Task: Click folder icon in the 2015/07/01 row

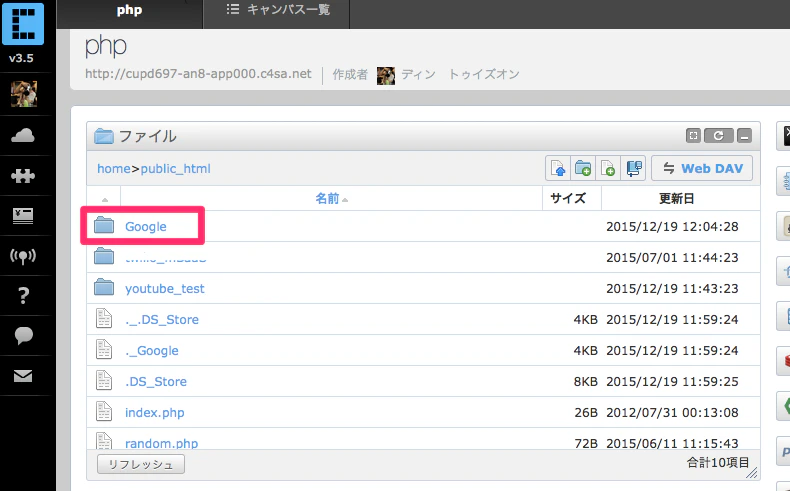Action: coord(104,257)
